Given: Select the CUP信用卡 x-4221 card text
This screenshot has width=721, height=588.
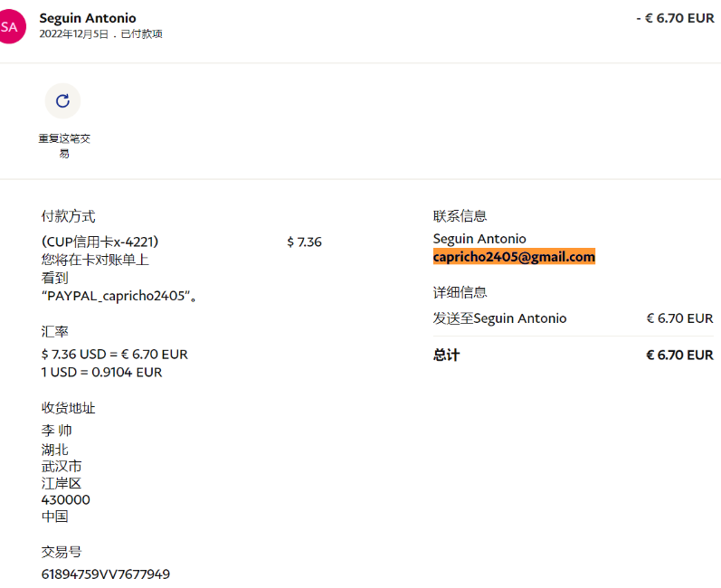Looking at the screenshot, I should click(x=100, y=242).
